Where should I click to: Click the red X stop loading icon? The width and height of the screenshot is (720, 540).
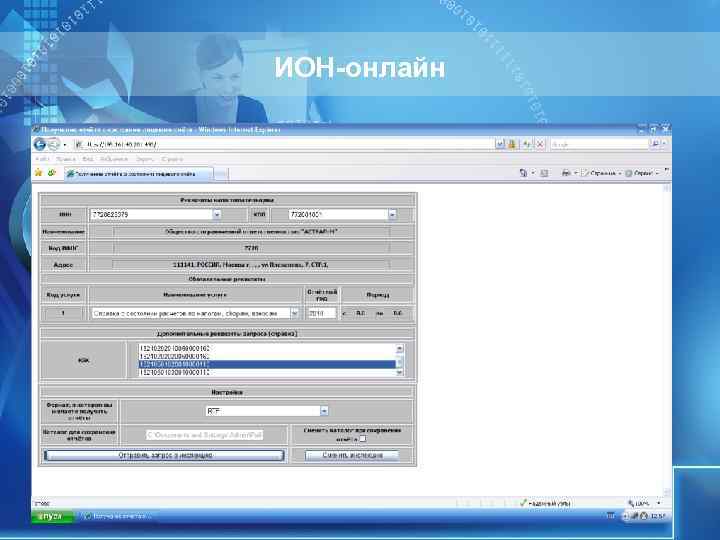coord(540,145)
